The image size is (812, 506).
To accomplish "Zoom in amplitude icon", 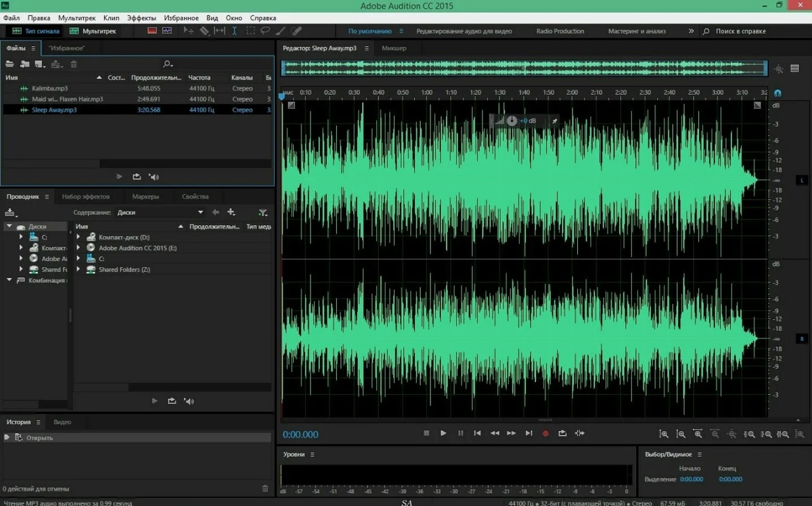I will (664, 434).
